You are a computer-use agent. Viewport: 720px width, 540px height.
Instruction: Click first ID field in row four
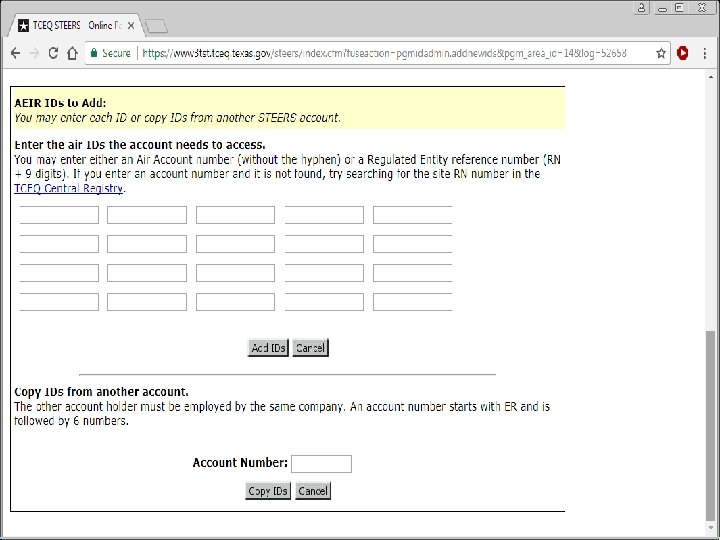click(x=59, y=302)
